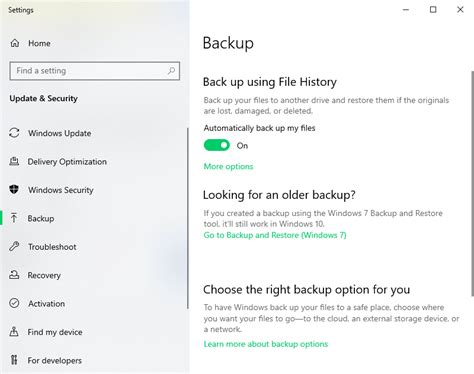Click the Backup upward arrow icon
The image size is (474, 374).
click(14, 218)
